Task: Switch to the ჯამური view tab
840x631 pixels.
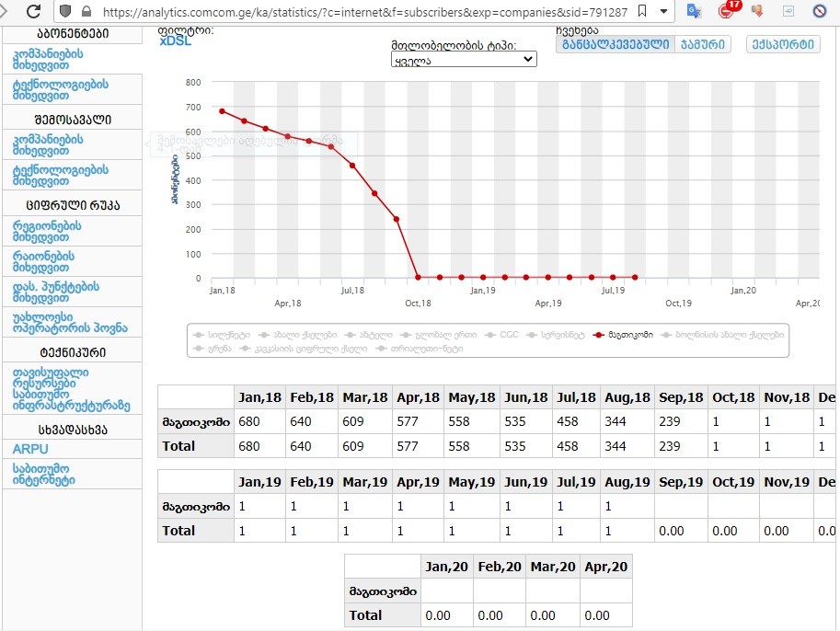Action: pos(703,44)
